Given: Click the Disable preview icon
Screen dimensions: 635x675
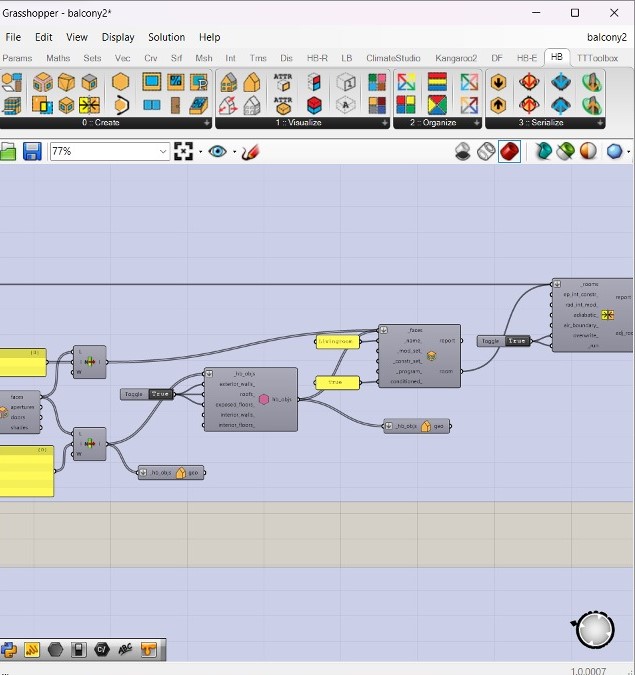Looking at the screenshot, I should [x=463, y=152].
